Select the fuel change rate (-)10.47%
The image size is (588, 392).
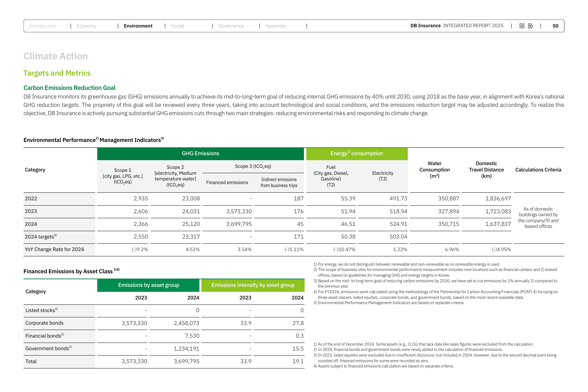[344, 249]
